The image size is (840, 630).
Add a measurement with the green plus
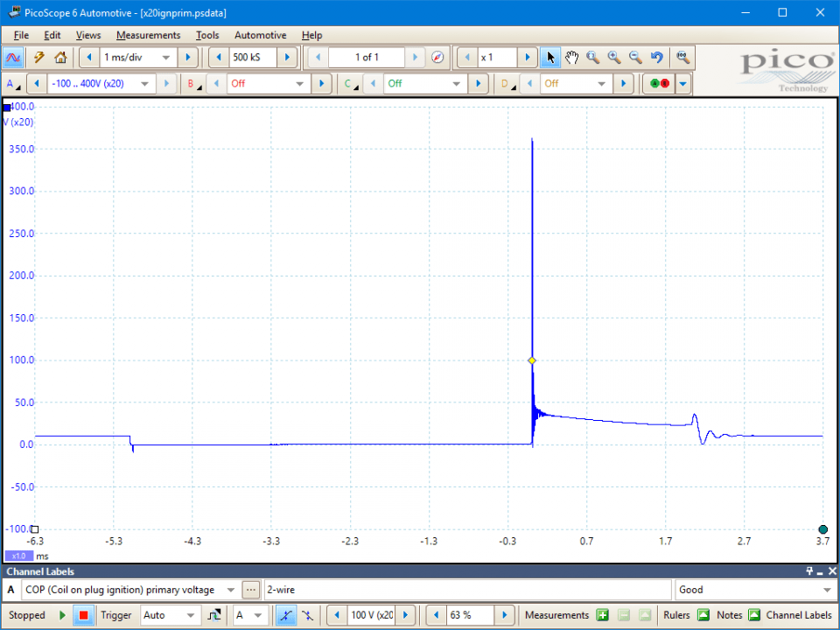pos(602,615)
